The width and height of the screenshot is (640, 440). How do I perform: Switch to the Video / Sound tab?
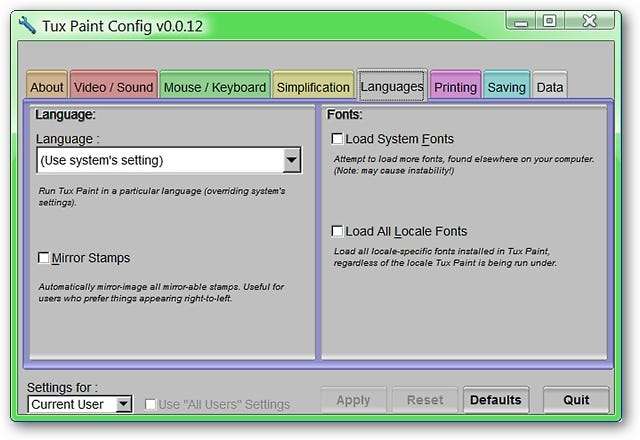pyautogui.click(x=113, y=85)
